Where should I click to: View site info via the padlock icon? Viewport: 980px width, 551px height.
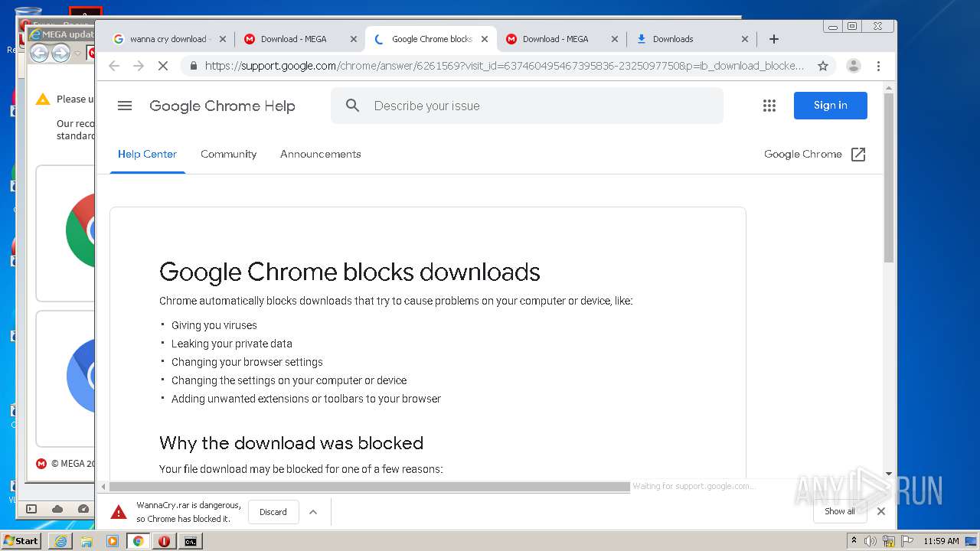coord(193,66)
